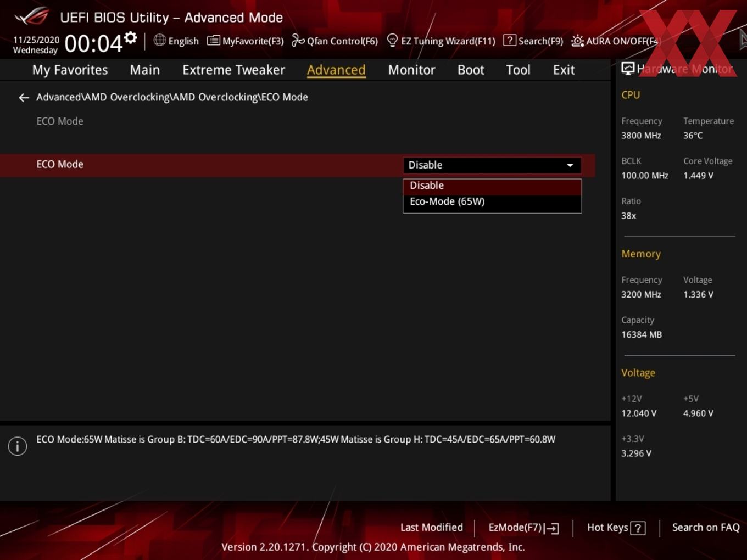Click the Memory section heading
The width and height of the screenshot is (747, 560).
click(x=641, y=254)
